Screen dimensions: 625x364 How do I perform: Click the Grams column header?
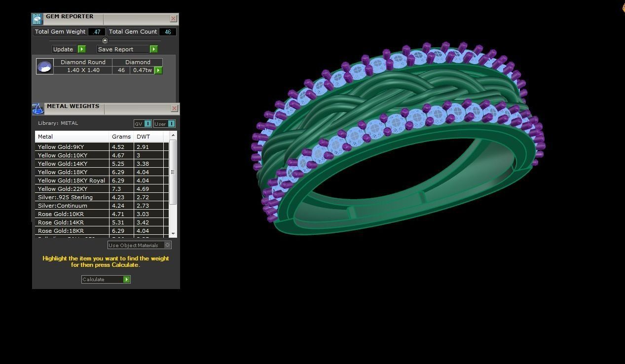(121, 137)
